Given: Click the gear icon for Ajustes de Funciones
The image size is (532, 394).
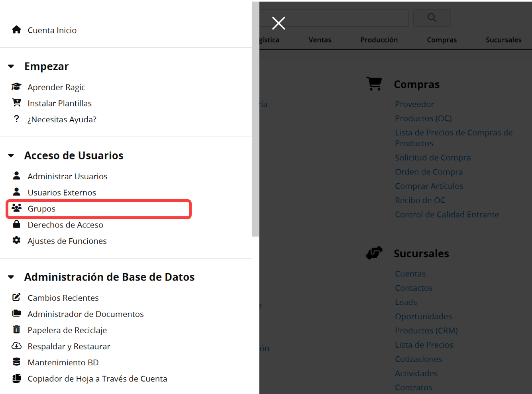Looking at the screenshot, I should pos(16,240).
